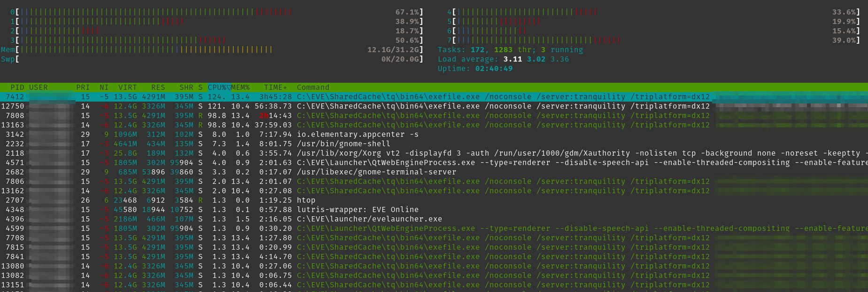Sort by the VIRT column header

[x=128, y=87]
